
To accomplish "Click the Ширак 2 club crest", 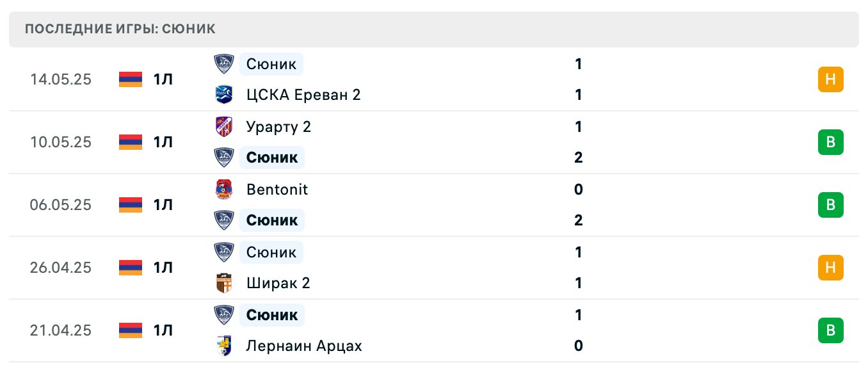I will (x=225, y=283).
